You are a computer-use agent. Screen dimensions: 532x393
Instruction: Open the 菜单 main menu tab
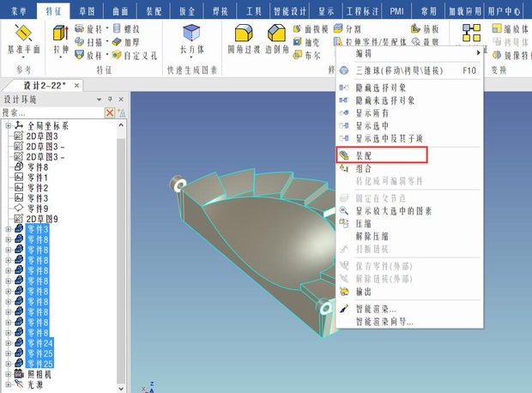pos(18,11)
